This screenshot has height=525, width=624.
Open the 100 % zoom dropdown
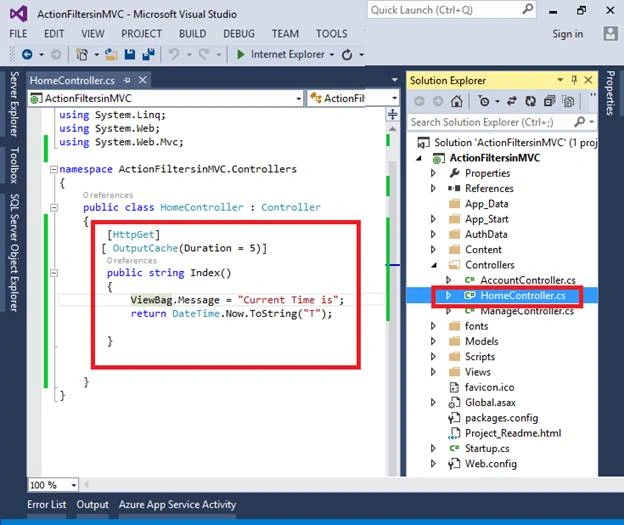tap(74, 485)
